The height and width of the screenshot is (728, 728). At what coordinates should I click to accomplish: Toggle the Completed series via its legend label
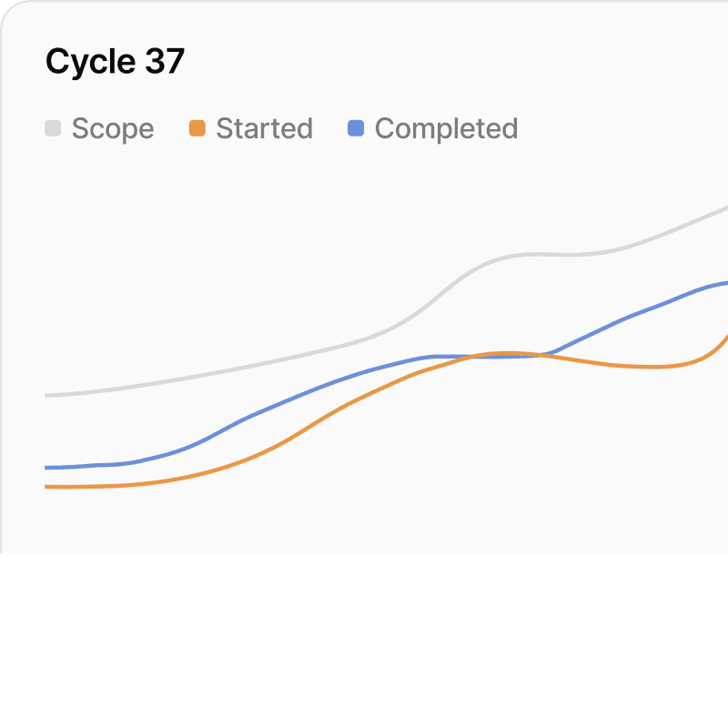point(446,129)
